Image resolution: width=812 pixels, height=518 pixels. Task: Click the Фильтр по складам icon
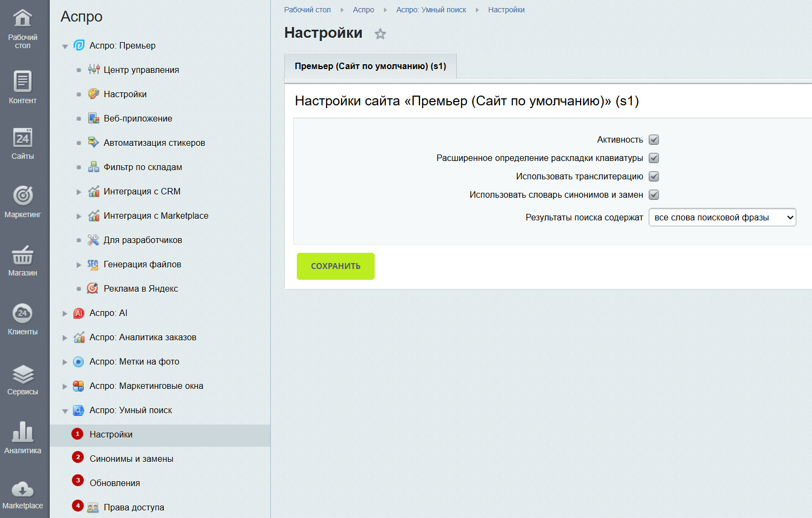(x=94, y=167)
